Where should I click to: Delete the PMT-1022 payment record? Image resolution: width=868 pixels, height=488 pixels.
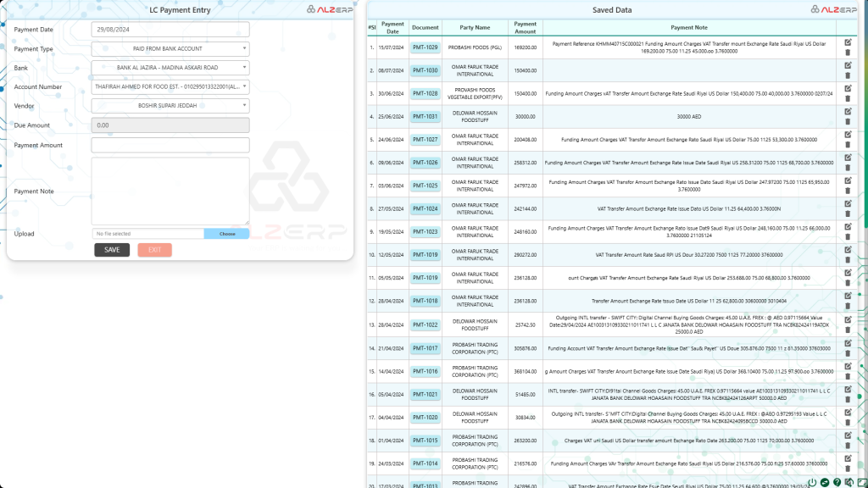pos(848,330)
